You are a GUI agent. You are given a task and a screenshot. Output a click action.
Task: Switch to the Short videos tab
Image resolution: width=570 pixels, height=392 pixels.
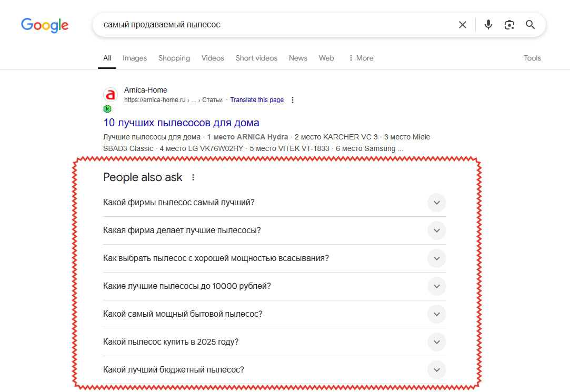(256, 58)
